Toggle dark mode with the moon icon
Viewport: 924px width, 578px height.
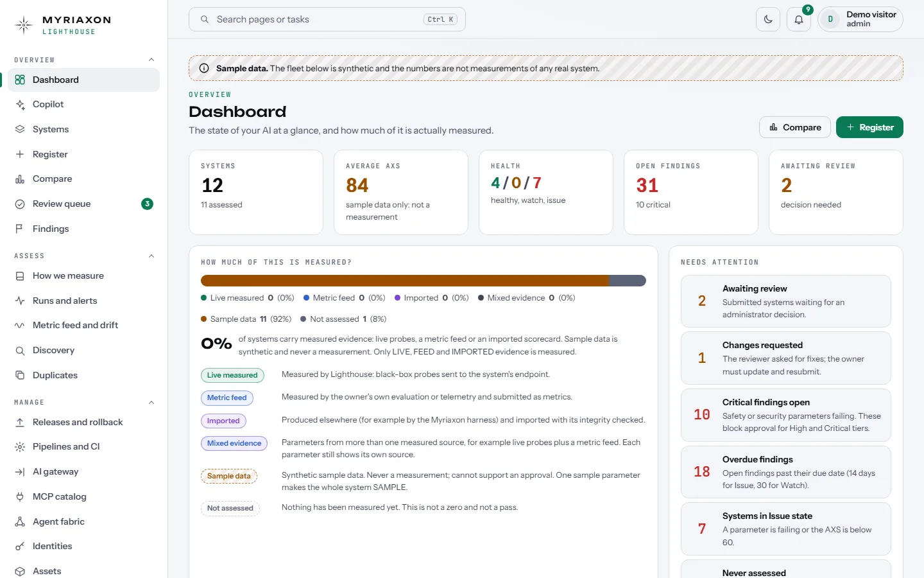(768, 19)
